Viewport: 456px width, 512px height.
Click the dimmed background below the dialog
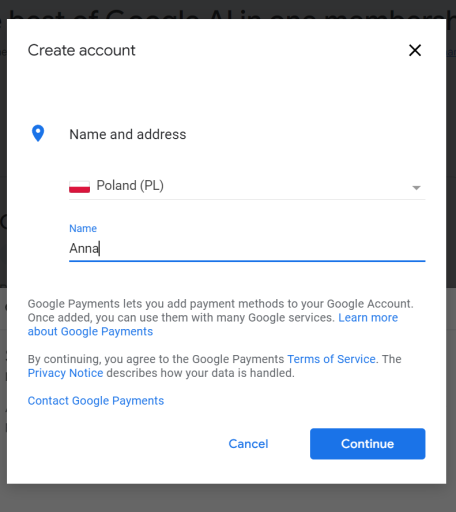tap(228, 498)
